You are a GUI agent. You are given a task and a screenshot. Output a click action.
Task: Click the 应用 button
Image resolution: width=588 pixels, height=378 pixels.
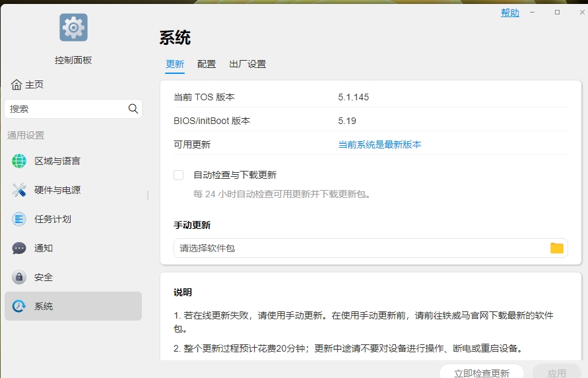pyautogui.click(x=556, y=371)
